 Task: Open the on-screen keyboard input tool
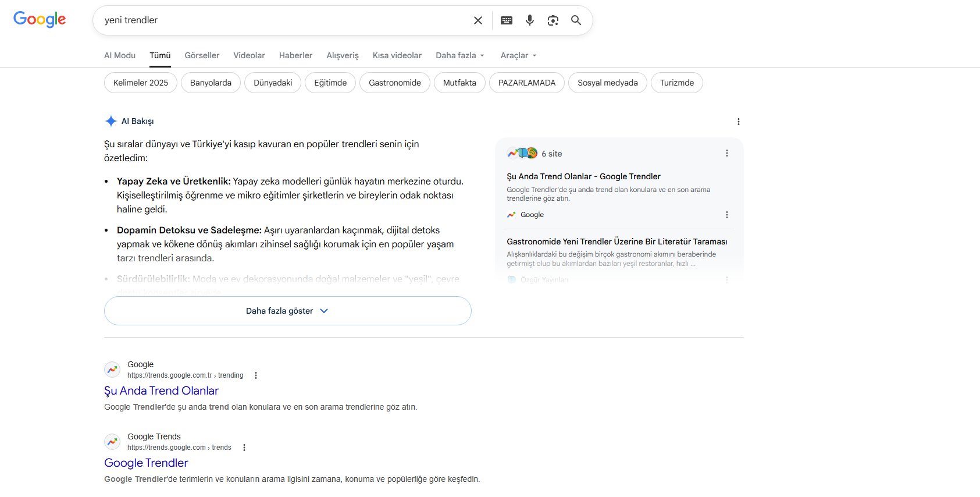point(507,20)
